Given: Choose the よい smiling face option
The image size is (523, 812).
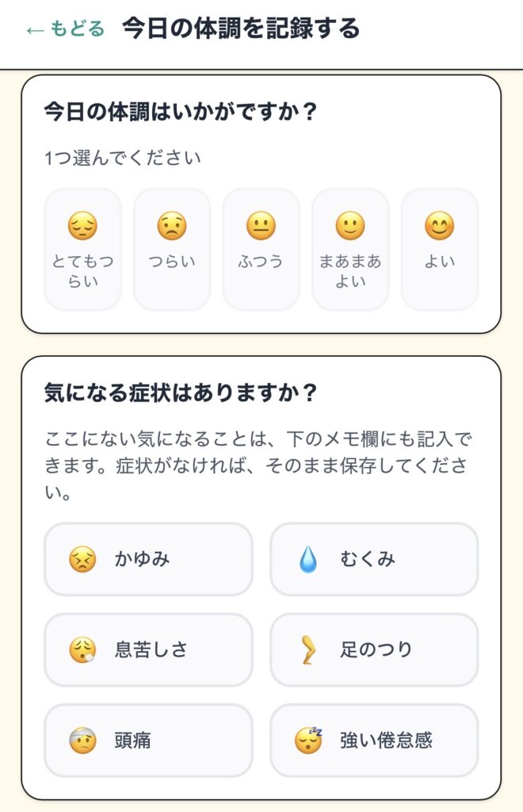Looking at the screenshot, I should [439, 249].
